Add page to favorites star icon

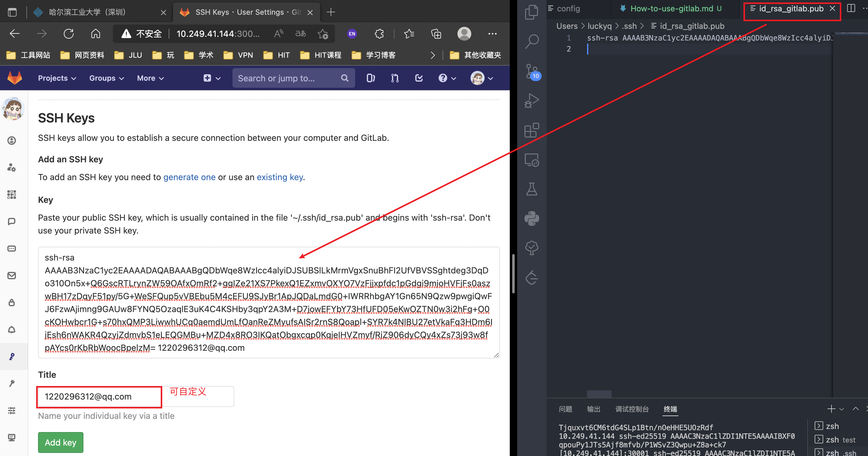click(x=322, y=34)
